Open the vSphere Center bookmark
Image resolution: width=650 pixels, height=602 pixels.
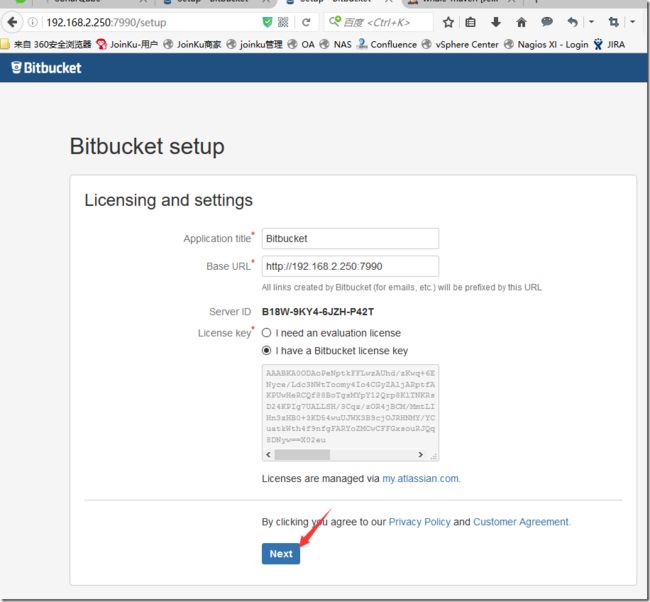[x=460, y=44]
